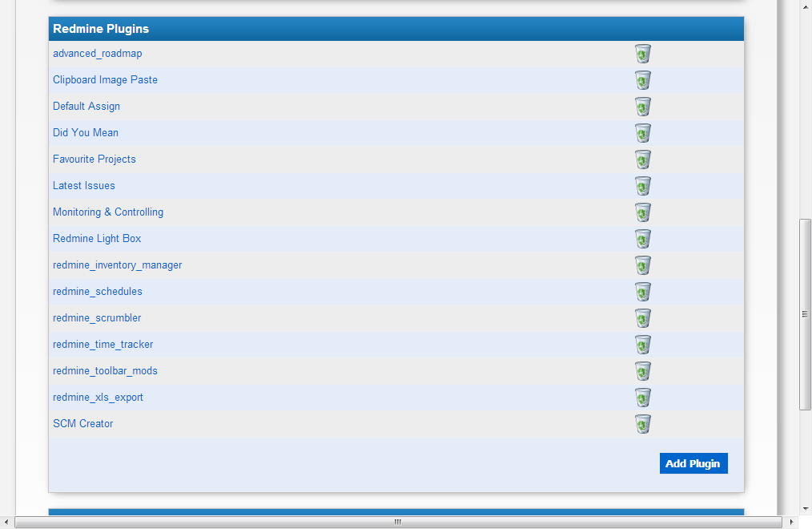
Task: Delete the redmine_inventory_manager plugin
Action: 642,265
